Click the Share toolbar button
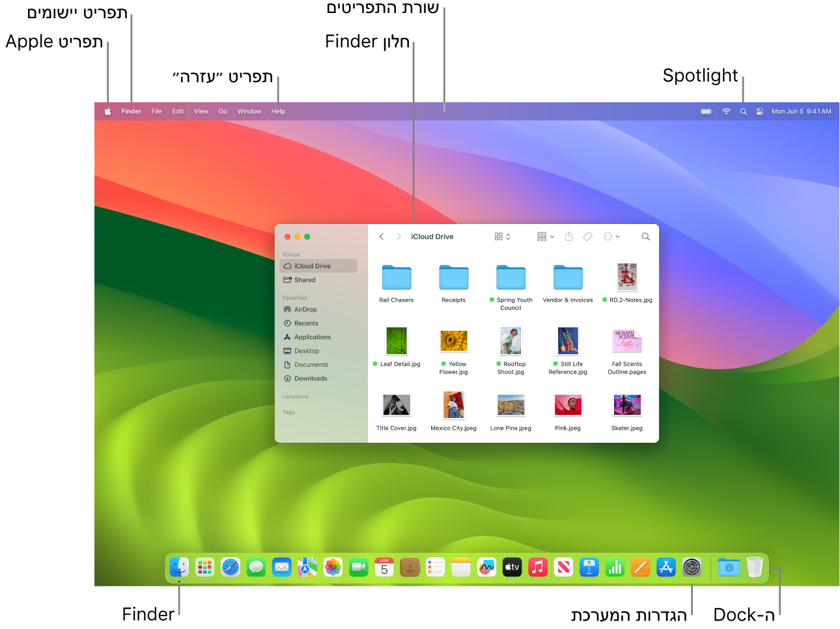This screenshot has height=629, width=840. click(568, 236)
